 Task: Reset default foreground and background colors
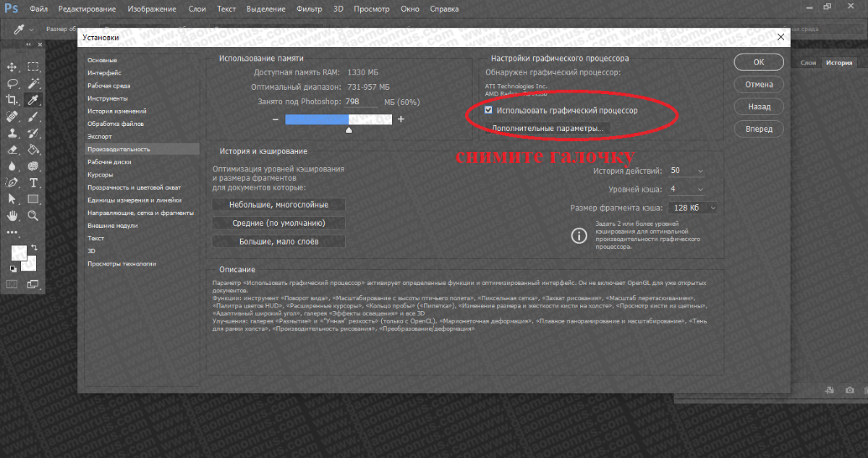pos(12,268)
